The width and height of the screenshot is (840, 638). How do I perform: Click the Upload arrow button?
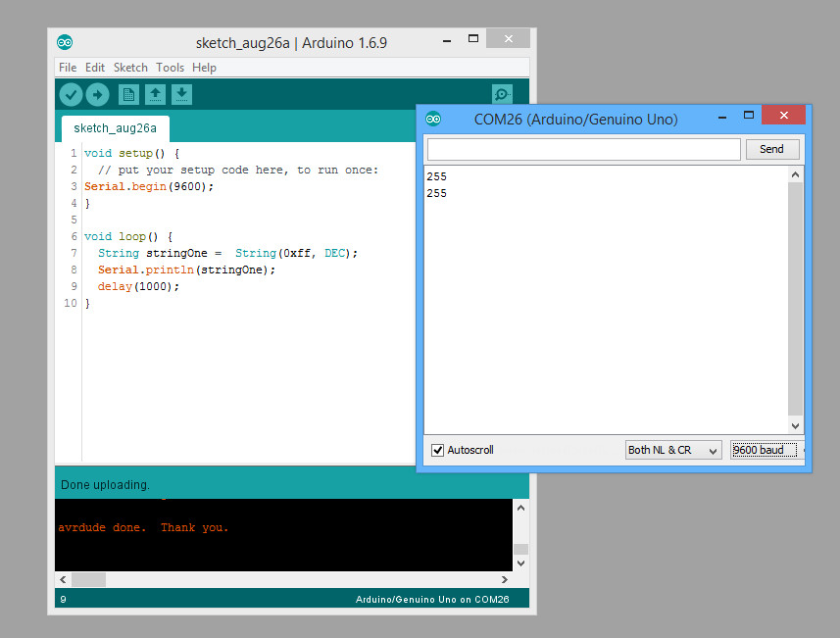(x=97, y=95)
